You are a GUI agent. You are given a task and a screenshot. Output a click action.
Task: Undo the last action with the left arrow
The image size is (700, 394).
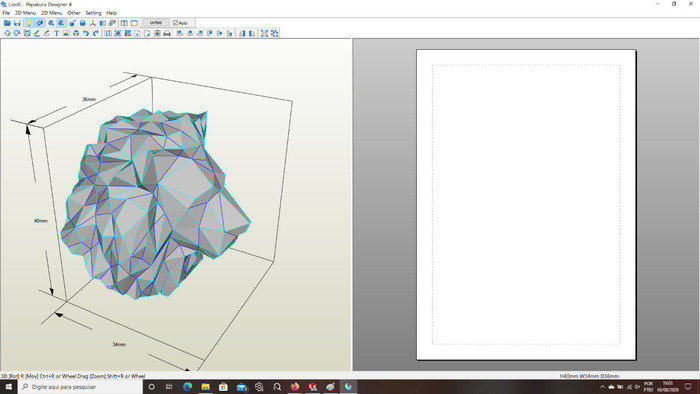86,33
